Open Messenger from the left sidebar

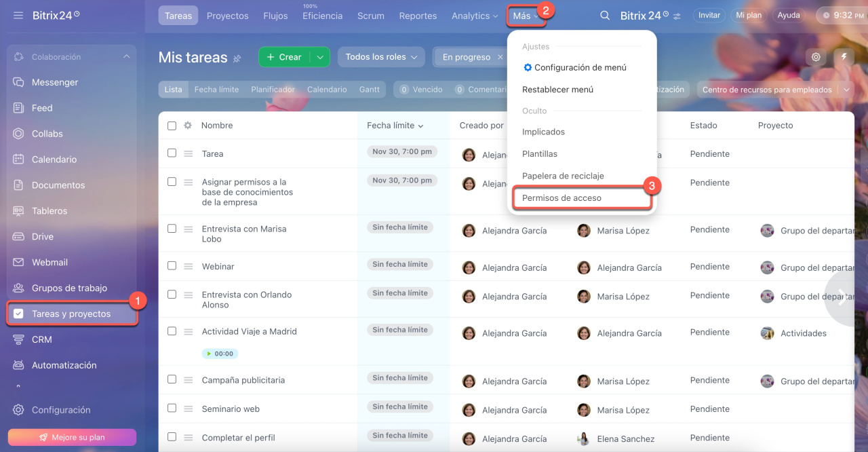pyautogui.click(x=54, y=82)
